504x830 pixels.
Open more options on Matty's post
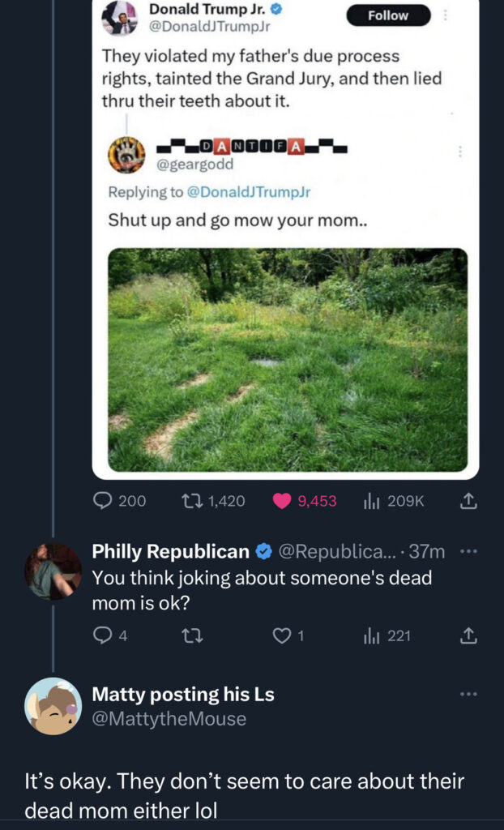468,695
